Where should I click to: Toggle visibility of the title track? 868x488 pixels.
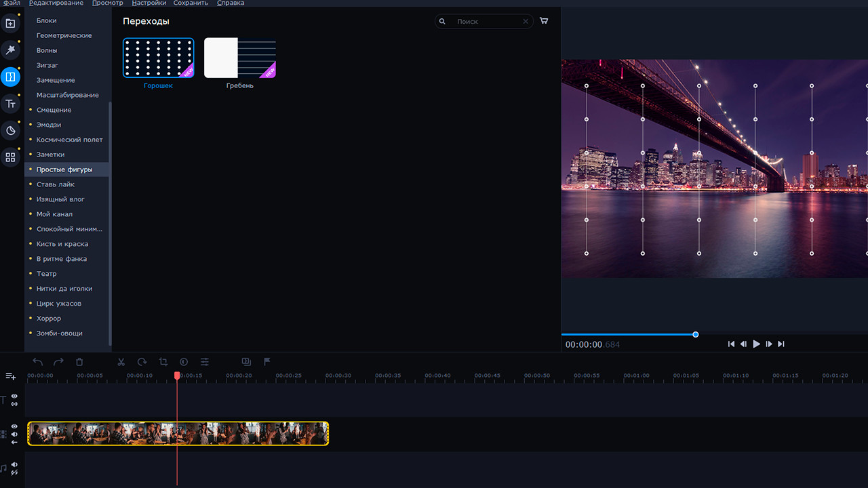point(14,396)
